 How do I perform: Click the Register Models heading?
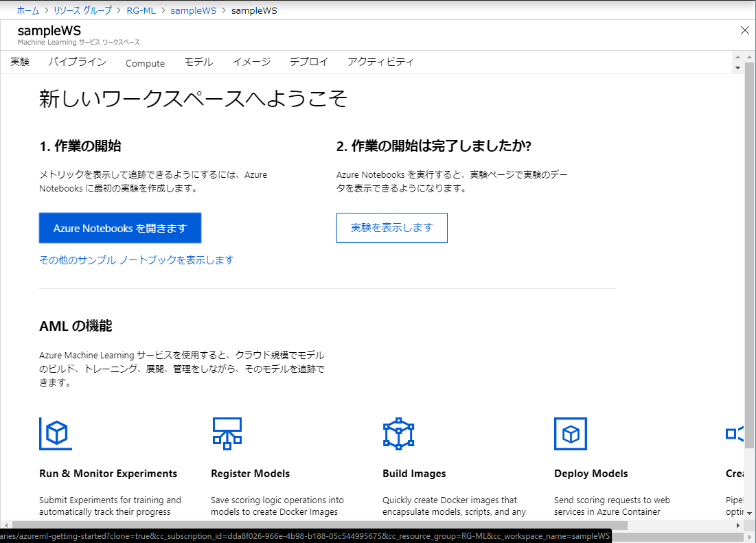250,474
